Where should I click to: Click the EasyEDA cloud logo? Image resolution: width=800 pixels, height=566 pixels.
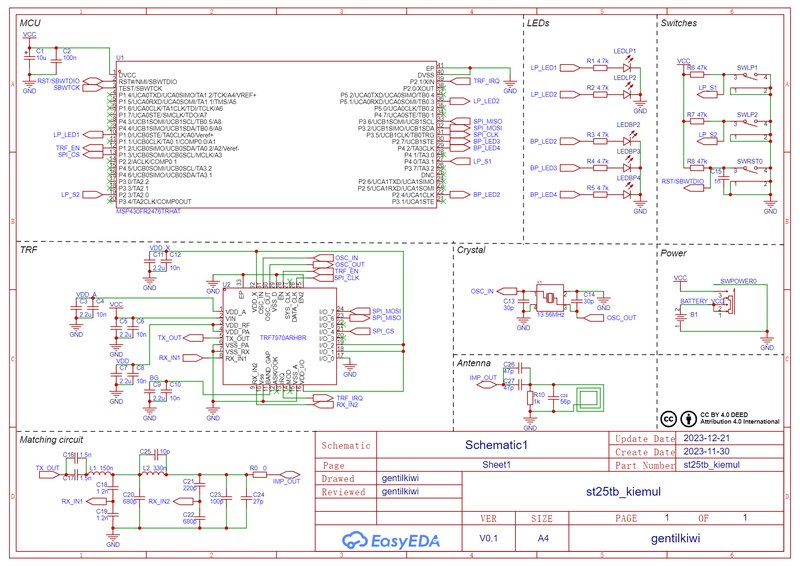(355, 540)
